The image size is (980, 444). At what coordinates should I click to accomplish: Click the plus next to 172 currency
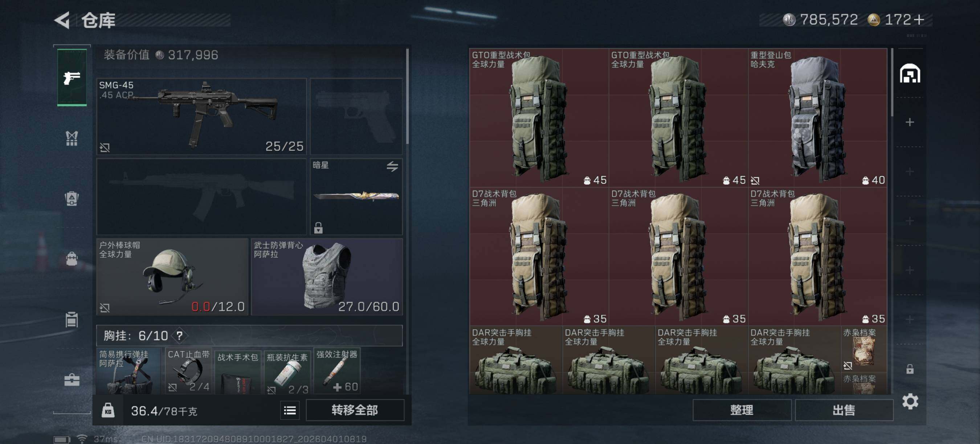pyautogui.click(x=918, y=20)
